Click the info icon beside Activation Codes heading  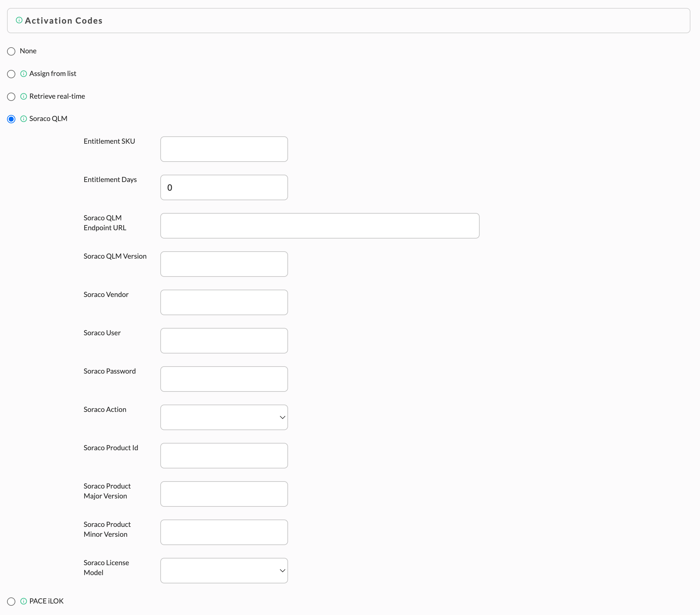(19, 20)
